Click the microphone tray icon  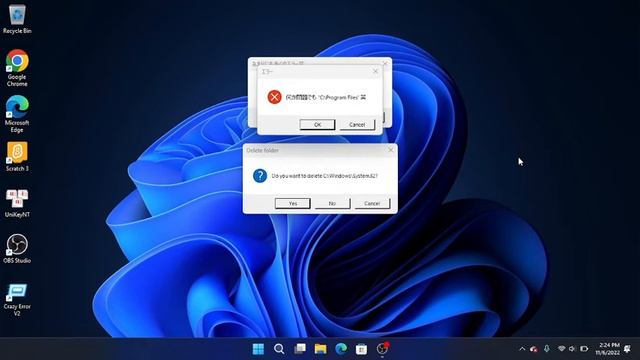(x=547, y=349)
